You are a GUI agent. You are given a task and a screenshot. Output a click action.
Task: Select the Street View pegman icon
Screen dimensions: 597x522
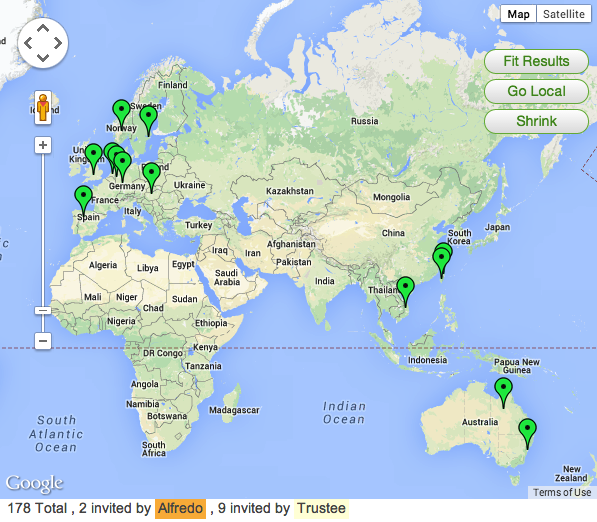43,108
